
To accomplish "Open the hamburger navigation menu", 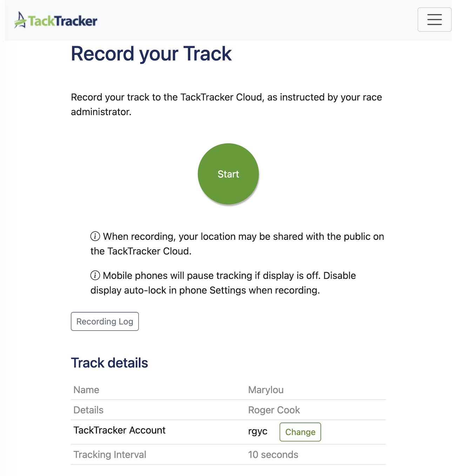I will pos(434,20).
